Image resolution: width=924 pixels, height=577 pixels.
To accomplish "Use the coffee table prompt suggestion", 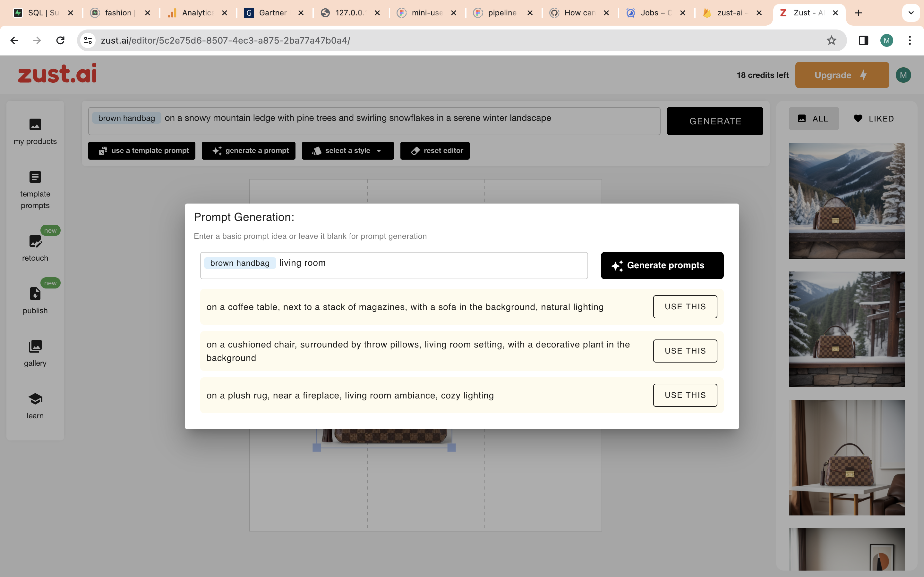I will pyautogui.click(x=685, y=306).
